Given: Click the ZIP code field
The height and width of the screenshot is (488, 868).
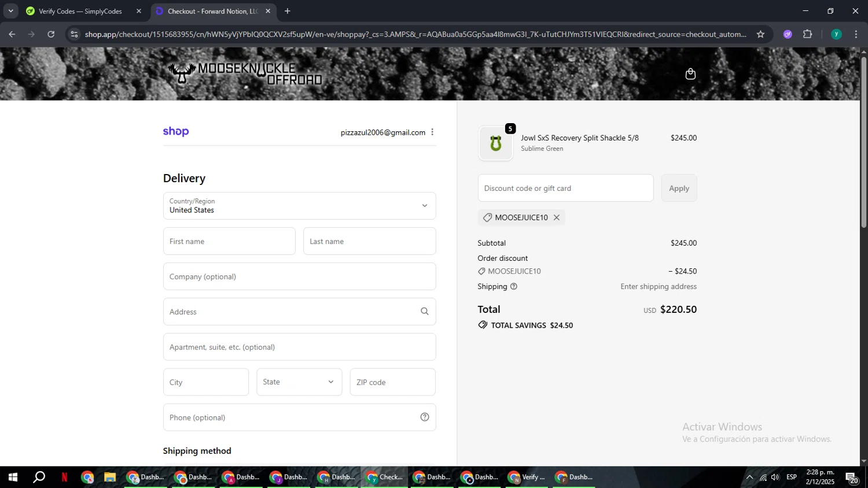Looking at the screenshot, I should click(392, 382).
